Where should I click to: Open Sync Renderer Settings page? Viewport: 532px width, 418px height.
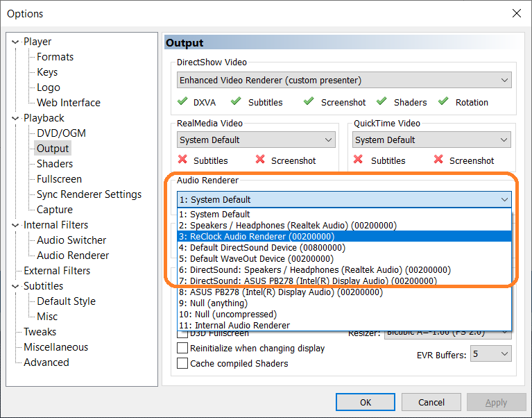(x=89, y=194)
